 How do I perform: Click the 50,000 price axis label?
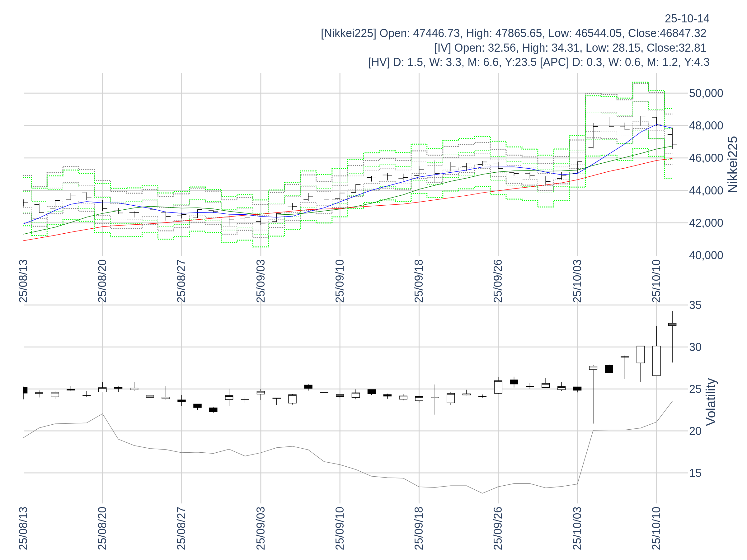tap(706, 94)
